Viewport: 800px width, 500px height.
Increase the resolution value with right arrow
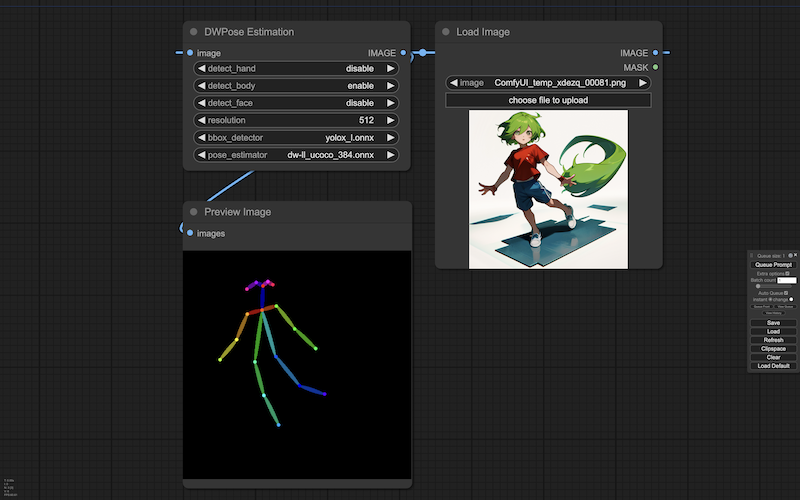point(391,120)
